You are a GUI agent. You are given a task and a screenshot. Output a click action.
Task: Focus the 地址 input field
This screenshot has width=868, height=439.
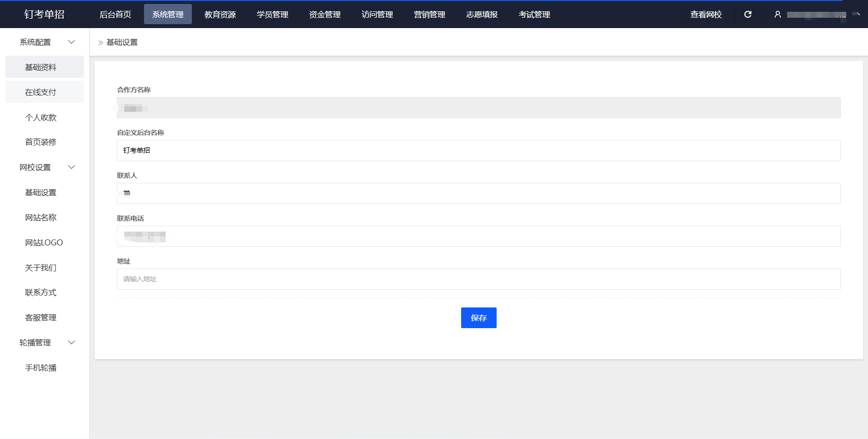click(478, 279)
